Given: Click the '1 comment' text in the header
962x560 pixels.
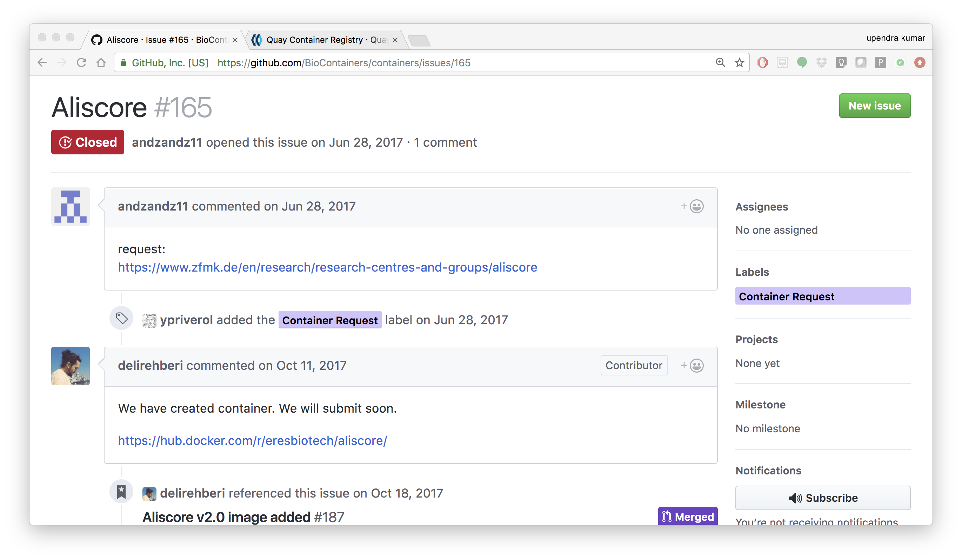Looking at the screenshot, I should pos(446,142).
